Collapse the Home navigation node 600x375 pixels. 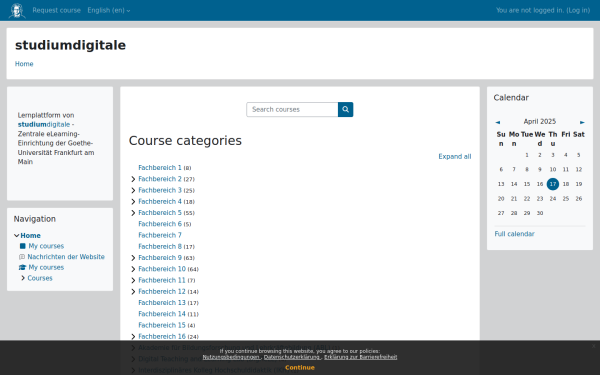(x=16, y=236)
